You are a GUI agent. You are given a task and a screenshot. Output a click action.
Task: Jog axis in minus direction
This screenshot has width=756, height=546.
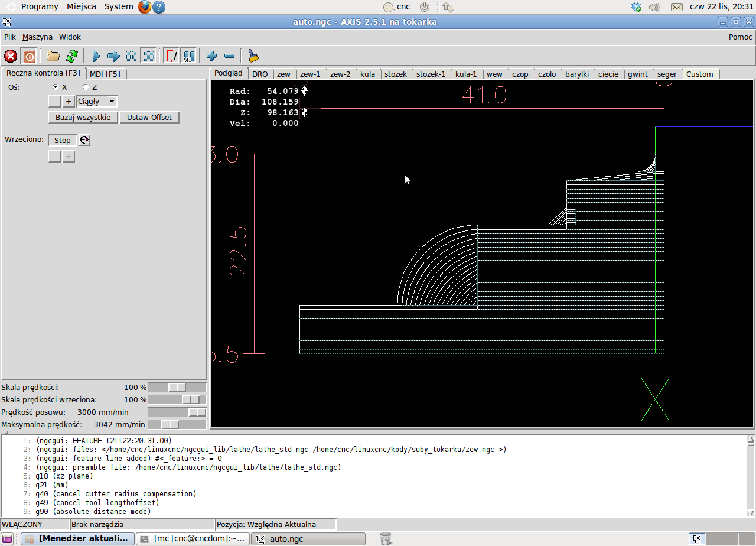54,102
